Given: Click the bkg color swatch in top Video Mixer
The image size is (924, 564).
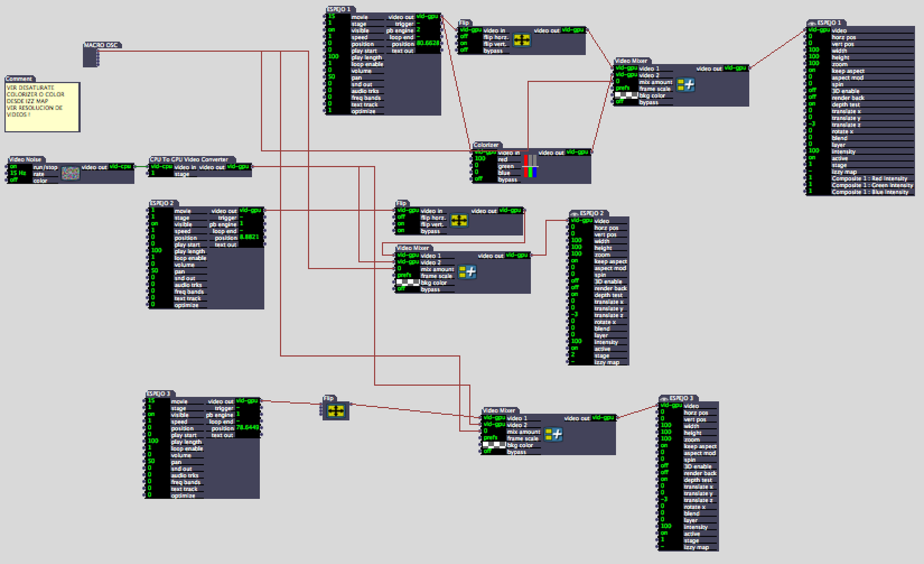Looking at the screenshot, I should pos(626,95).
